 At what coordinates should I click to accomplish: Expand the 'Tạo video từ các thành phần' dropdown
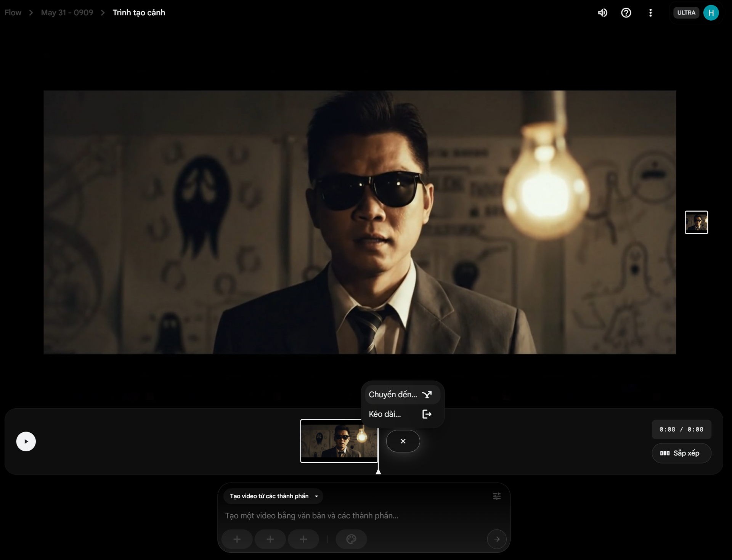coord(273,496)
